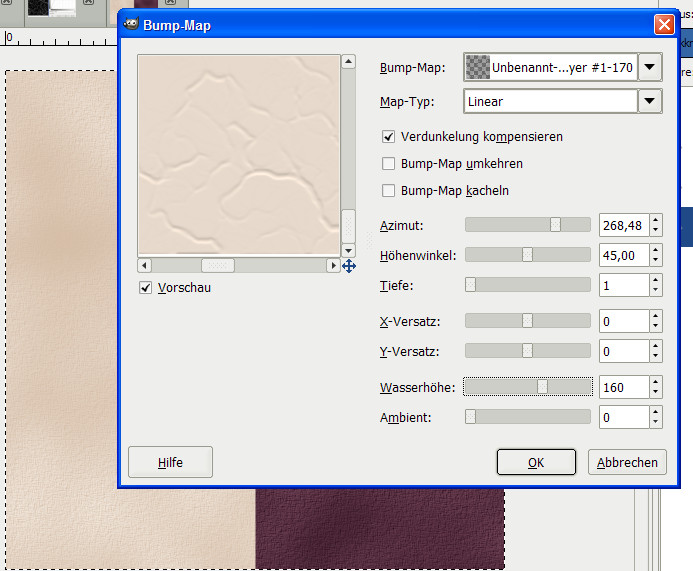Open the Map-Typ Linear dropdown
The width and height of the screenshot is (693, 571).
click(650, 101)
